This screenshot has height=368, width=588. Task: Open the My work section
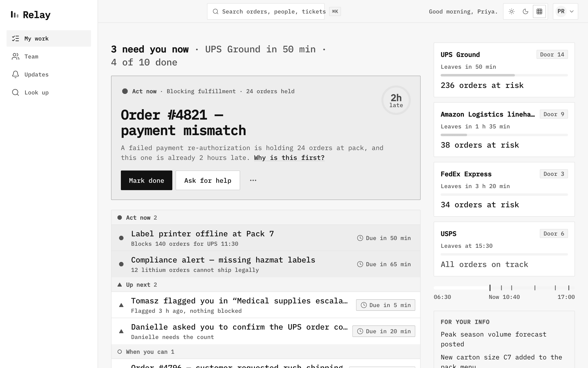point(49,38)
